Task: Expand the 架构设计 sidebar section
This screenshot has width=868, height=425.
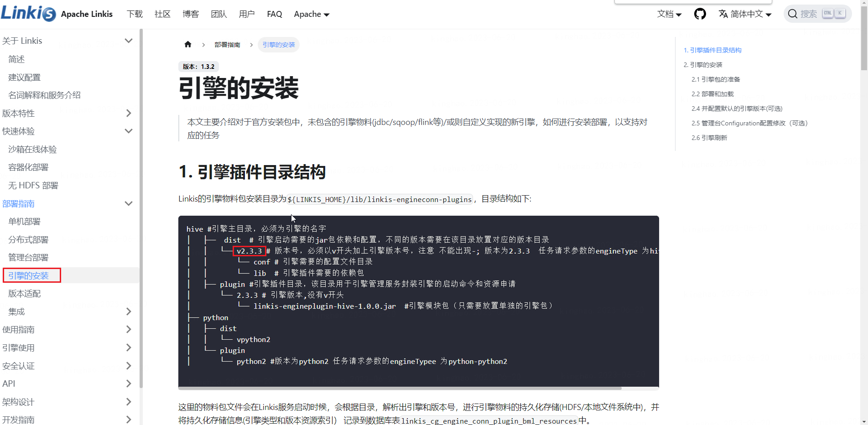Action: click(x=129, y=402)
